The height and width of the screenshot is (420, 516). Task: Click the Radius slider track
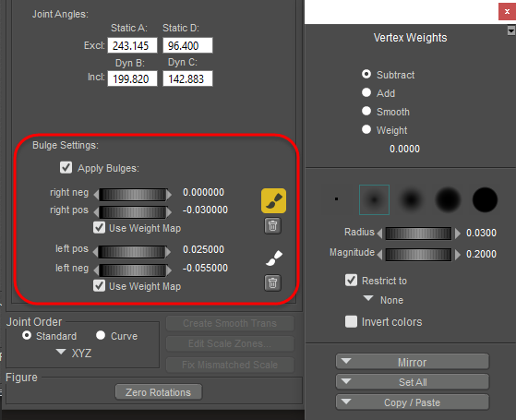[x=418, y=234]
